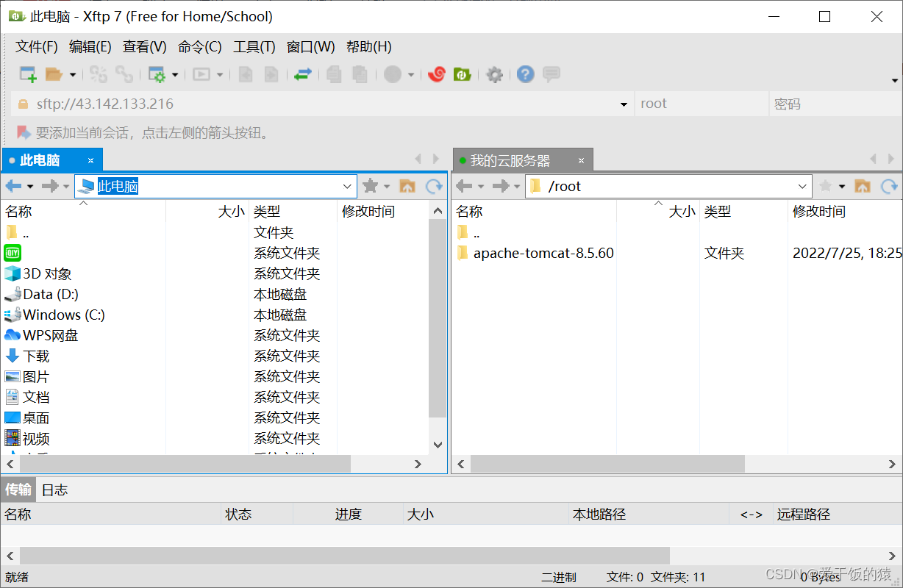Click the remote pane back arrow
Image resolution: width=903 pixels, height=588 pixels.
[464, 186]
